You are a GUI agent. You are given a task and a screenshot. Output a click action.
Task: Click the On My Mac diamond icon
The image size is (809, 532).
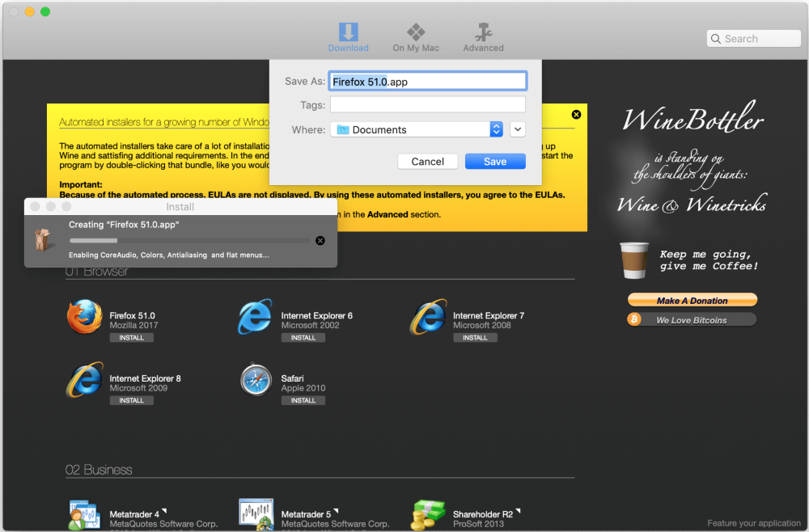pos(415,32)
